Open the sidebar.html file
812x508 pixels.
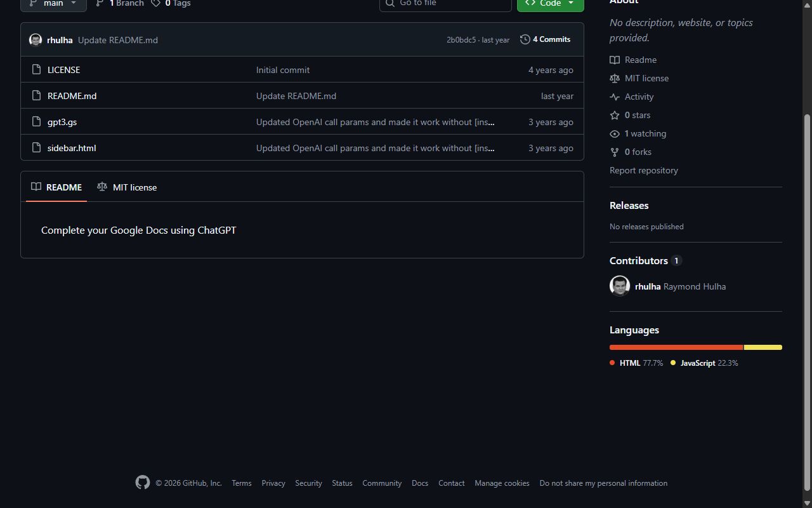coord(72,148)
